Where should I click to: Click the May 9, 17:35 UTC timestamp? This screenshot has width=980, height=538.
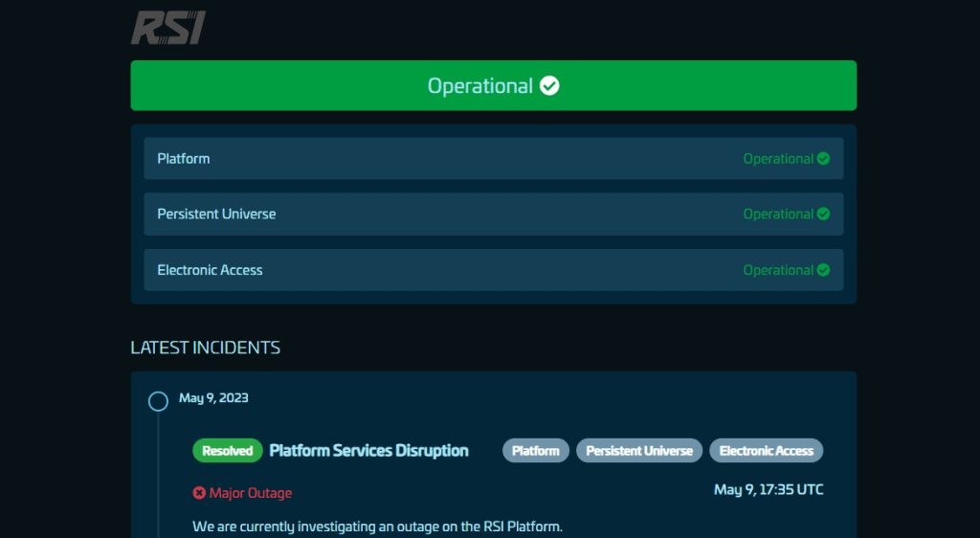point(768,489)
